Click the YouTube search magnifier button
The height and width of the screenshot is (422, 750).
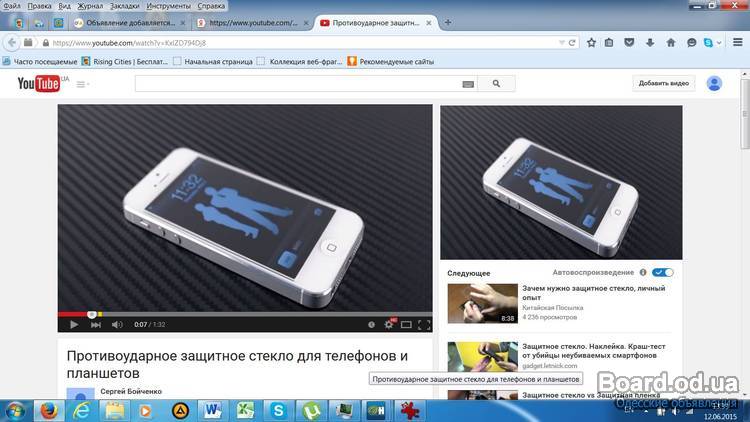pyautogui.click(x=496, y=84)
